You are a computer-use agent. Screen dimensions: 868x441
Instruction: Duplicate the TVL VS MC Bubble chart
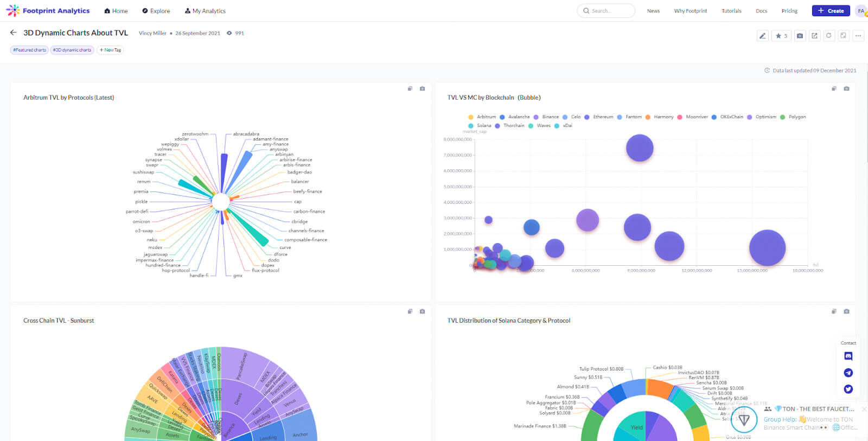(x=834, y=88)
